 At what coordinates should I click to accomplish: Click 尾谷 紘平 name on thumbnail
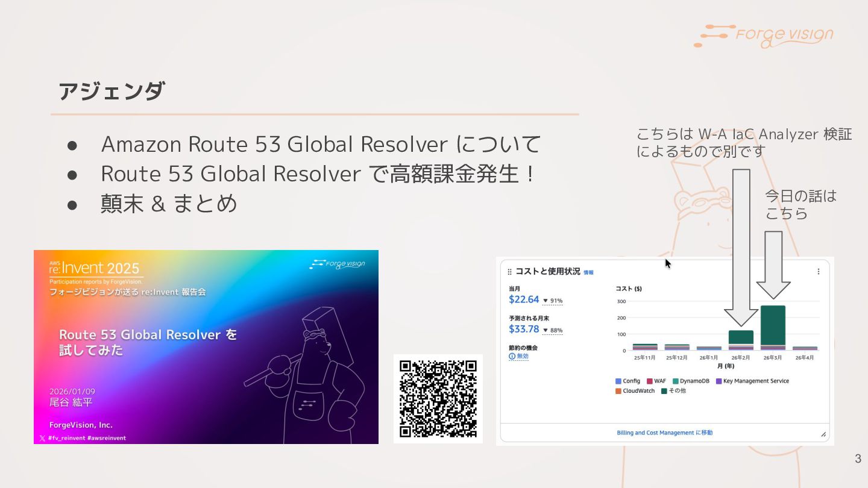[x=71, y=402]
